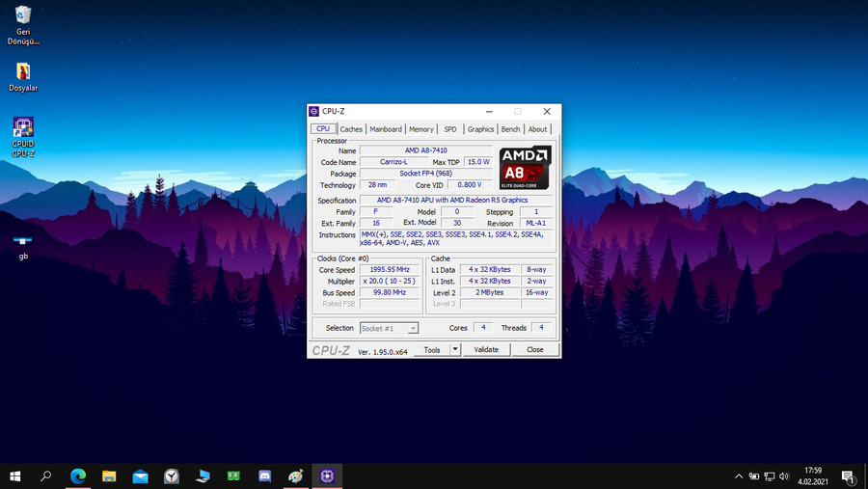868x489 pixels.
Task: Open the Mail app in taskbar
Action: (x=140, y=476)
